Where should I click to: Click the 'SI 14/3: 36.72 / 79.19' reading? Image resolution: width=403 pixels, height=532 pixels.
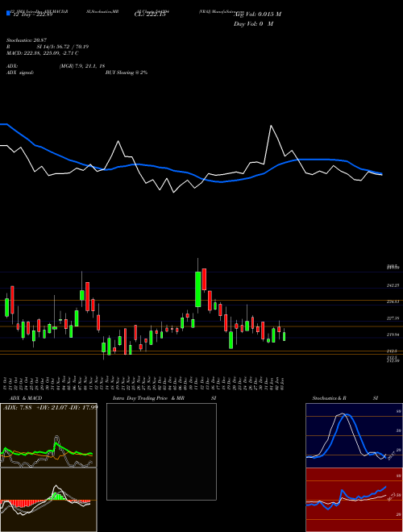(x=62, y=47)
